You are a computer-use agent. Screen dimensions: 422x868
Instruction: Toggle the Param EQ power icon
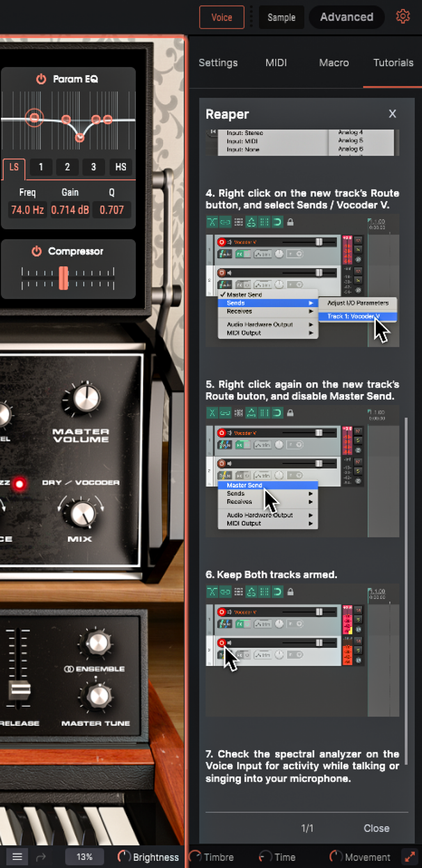(x=41, y=79)
